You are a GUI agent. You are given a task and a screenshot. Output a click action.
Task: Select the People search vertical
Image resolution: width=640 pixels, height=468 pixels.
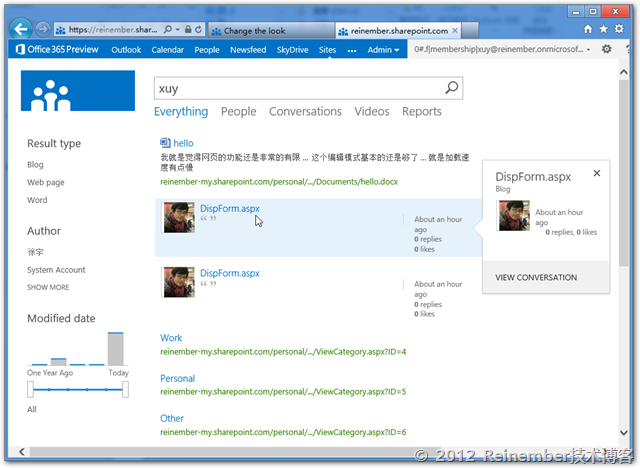coord(238,111)
